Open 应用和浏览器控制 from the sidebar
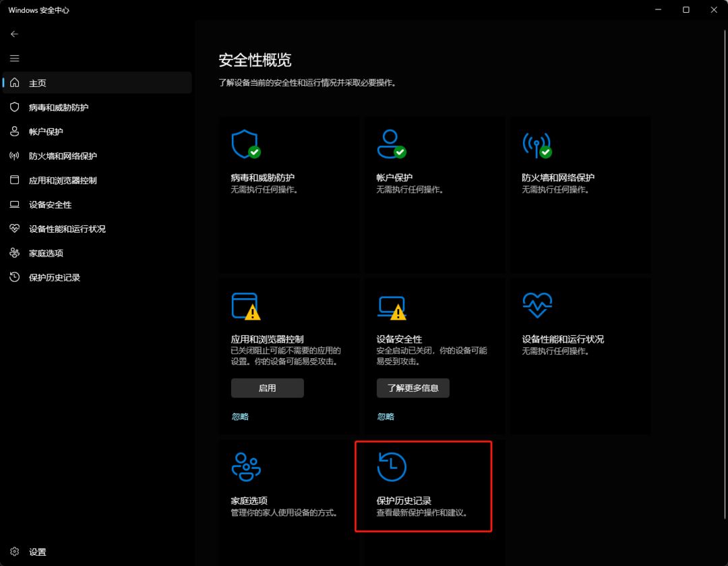Screen dimensions: 728x566 tap(97, 180)
